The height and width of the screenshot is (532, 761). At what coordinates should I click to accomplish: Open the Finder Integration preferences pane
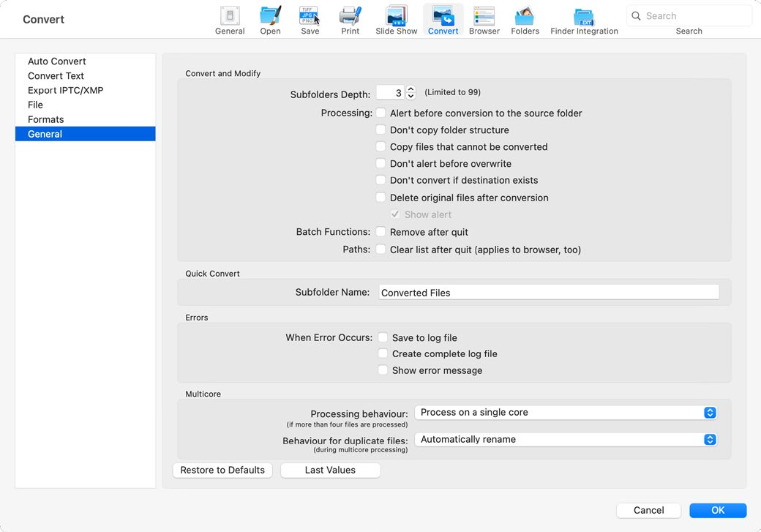584,21
